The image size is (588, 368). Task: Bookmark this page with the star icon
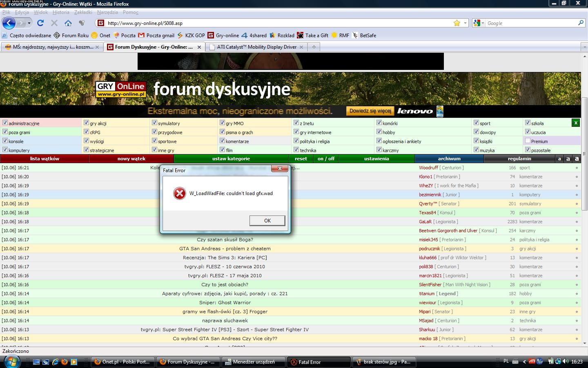pos(457,23)
